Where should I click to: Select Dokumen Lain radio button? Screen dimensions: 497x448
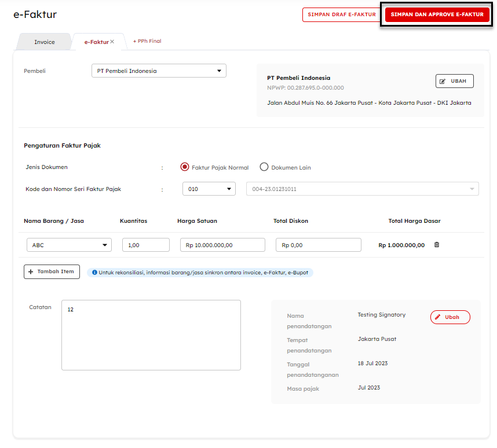tap(264, 167)
